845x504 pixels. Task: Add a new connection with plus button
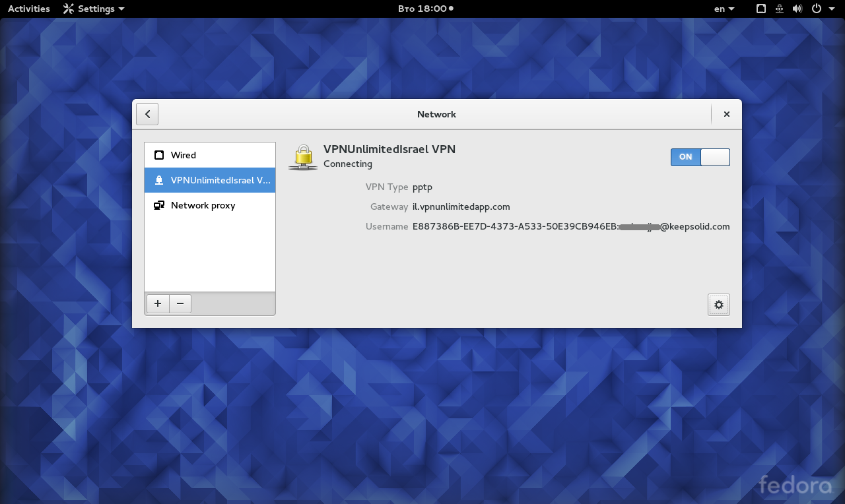[158, 303]
